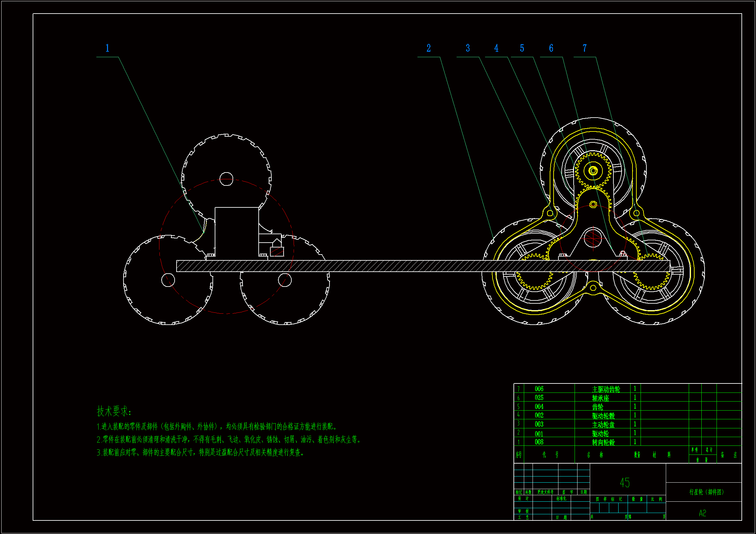The height and width of the screenshot is (534, 756).
Task: Click the rectangular block above left wheels
Action: click(x=236, y=232)
